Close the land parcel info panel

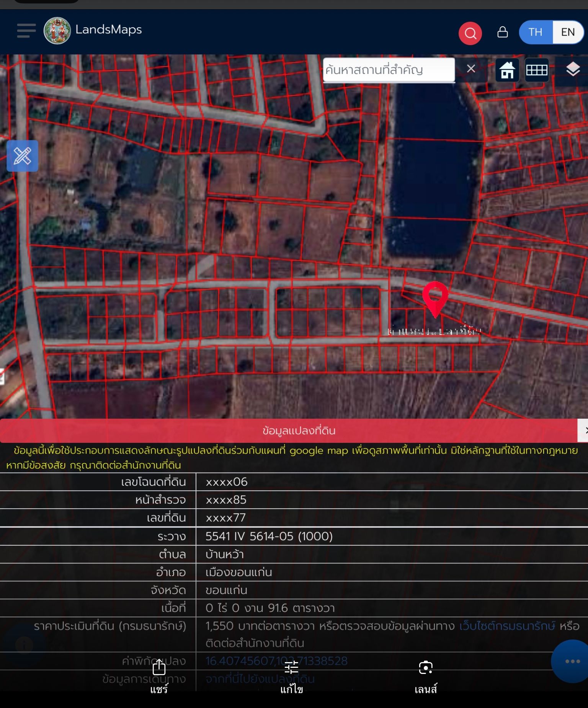coord(583,431)
